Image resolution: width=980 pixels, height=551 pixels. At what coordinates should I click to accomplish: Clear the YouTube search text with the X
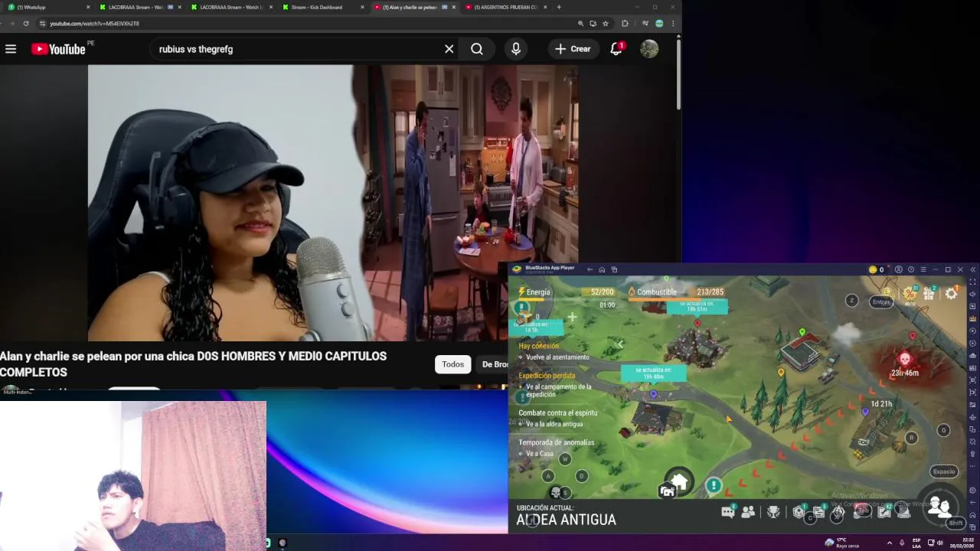(449, 49)
